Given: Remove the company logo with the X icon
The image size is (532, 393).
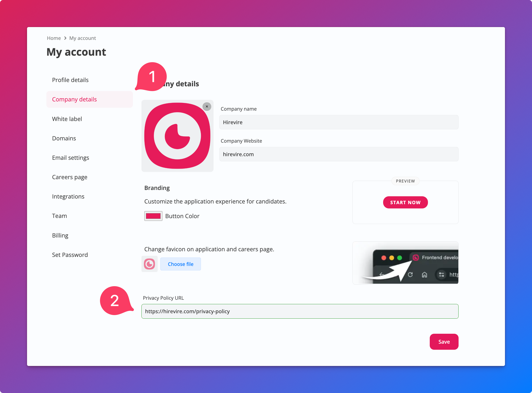Looking at the screenshot, I should [x=207, y=106].
